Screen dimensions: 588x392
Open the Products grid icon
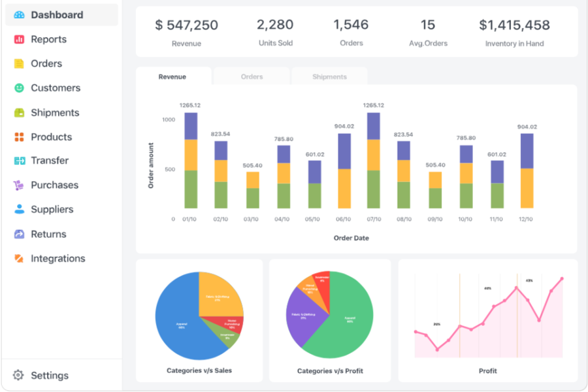20,137
